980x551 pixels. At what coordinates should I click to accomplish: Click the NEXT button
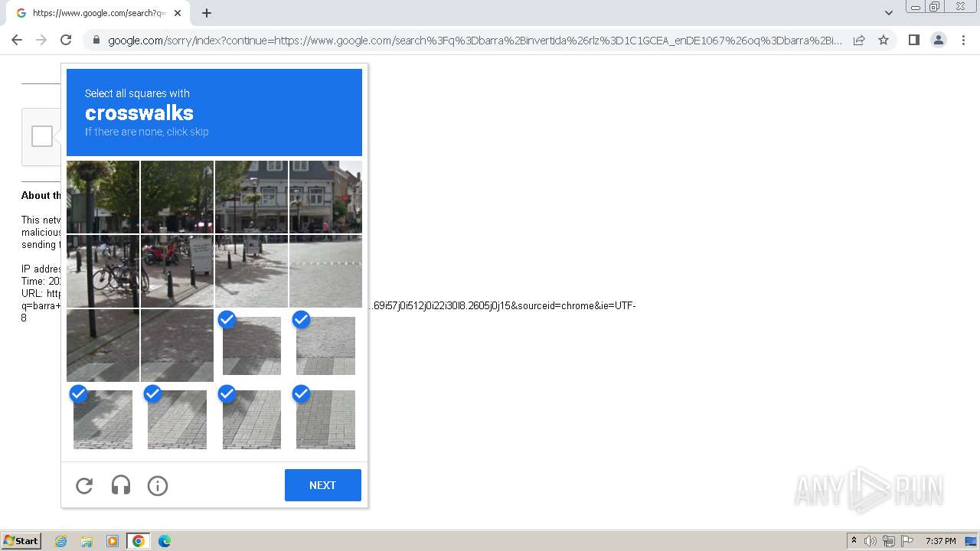[x=323, y=485]
